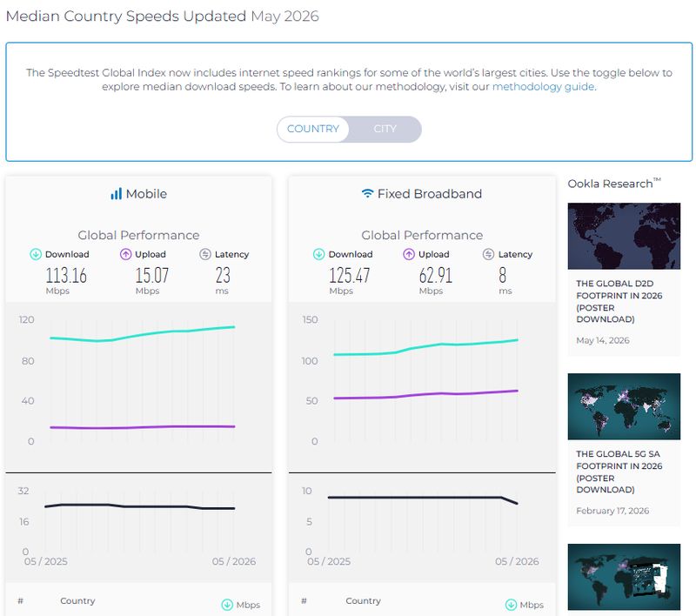Screen dimensions: 696x616
Task: Click the Mobile Global Performance heading
Action: click(138, 235)
